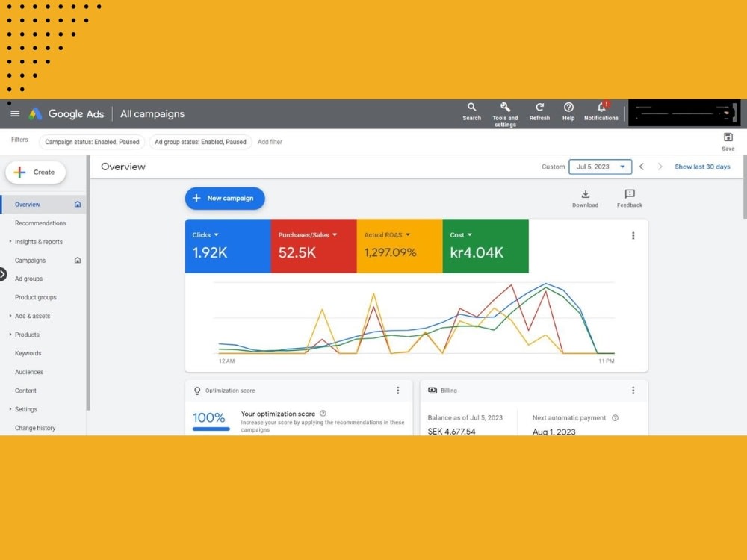Open the Feedback dialog
The width and height of the screenshot is (747, 560).
tap(629, 199)
